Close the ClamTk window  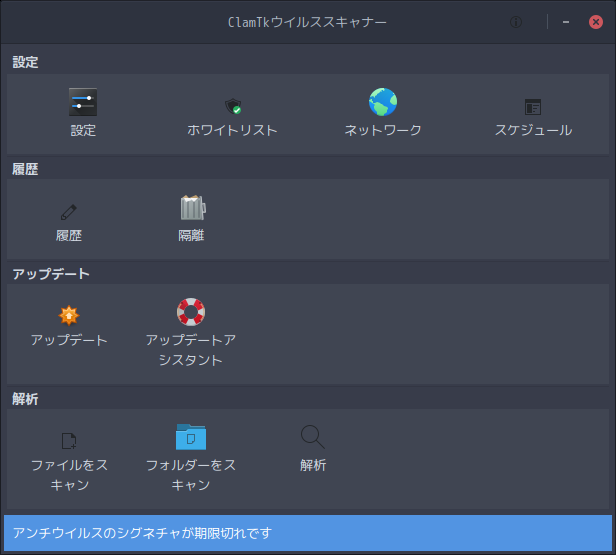point(596,22)
